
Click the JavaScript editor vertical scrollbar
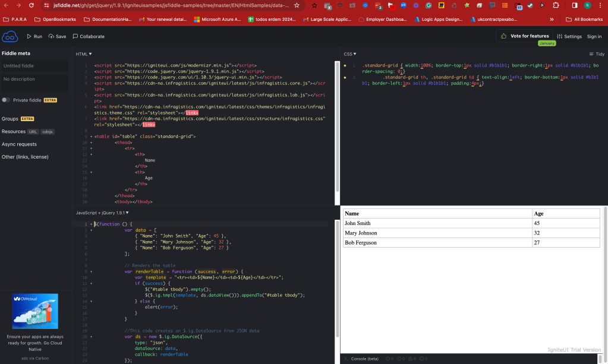click(x=338, y=279)
